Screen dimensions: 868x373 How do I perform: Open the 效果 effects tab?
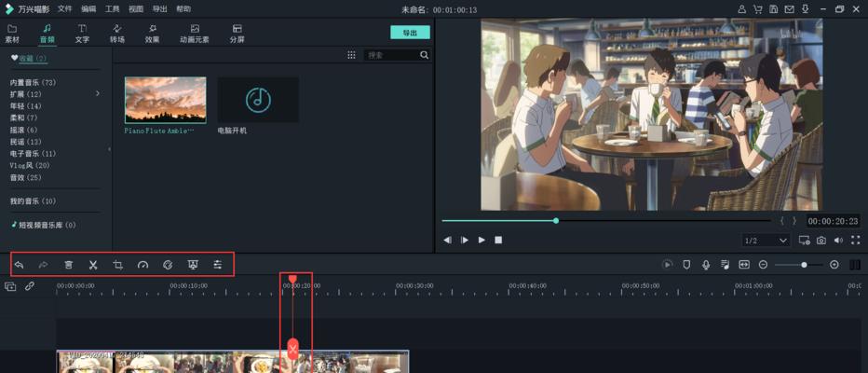pos(152,34)
